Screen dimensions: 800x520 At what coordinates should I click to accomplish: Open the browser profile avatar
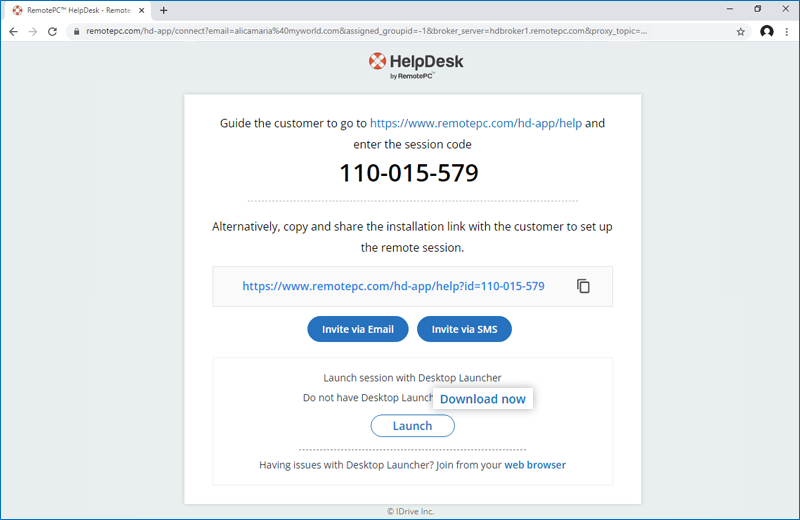[766, 32]
